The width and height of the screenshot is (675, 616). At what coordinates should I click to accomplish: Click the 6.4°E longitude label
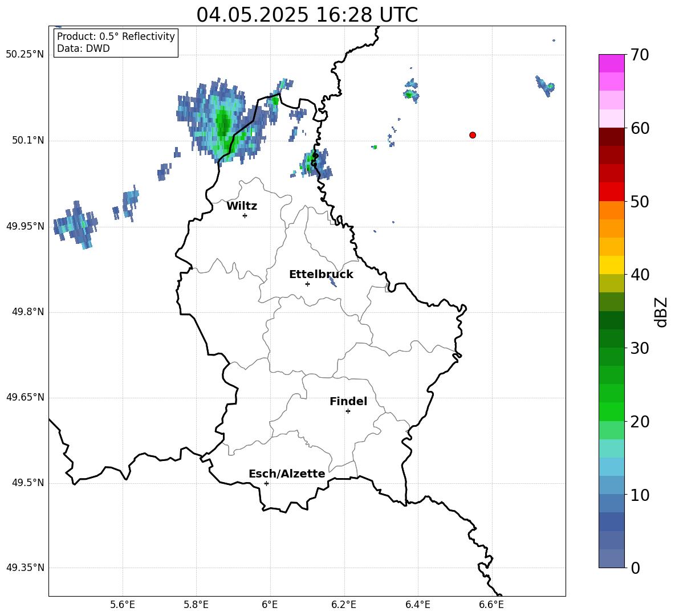[417, 605]
